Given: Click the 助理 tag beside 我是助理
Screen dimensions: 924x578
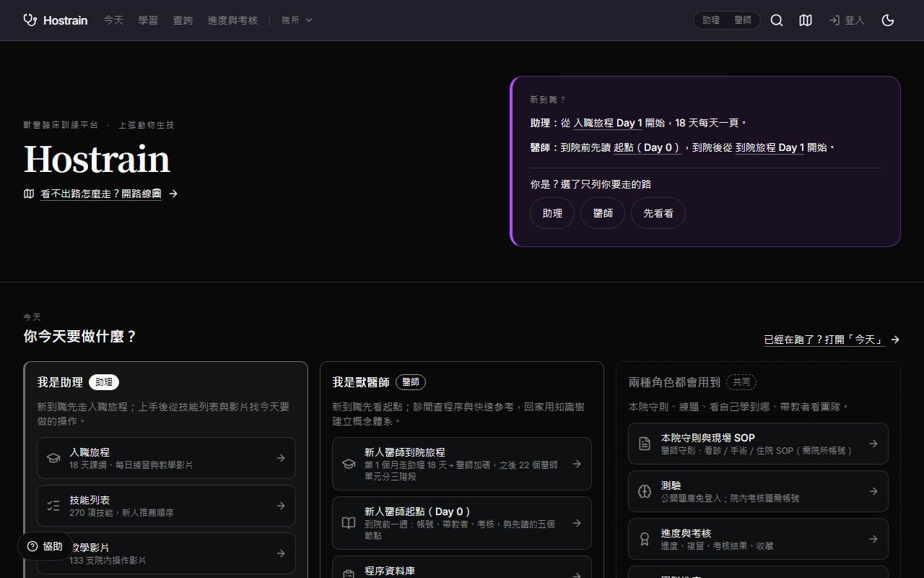Looking at the screenshot, I should [x=104, y=382].
